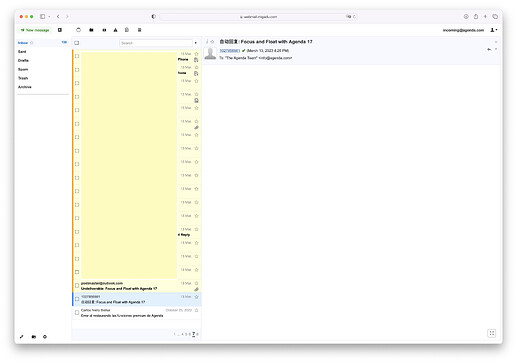Star the postmaster@outlook.com message
Screen dimensions: 517x363
tap(196, 283)
